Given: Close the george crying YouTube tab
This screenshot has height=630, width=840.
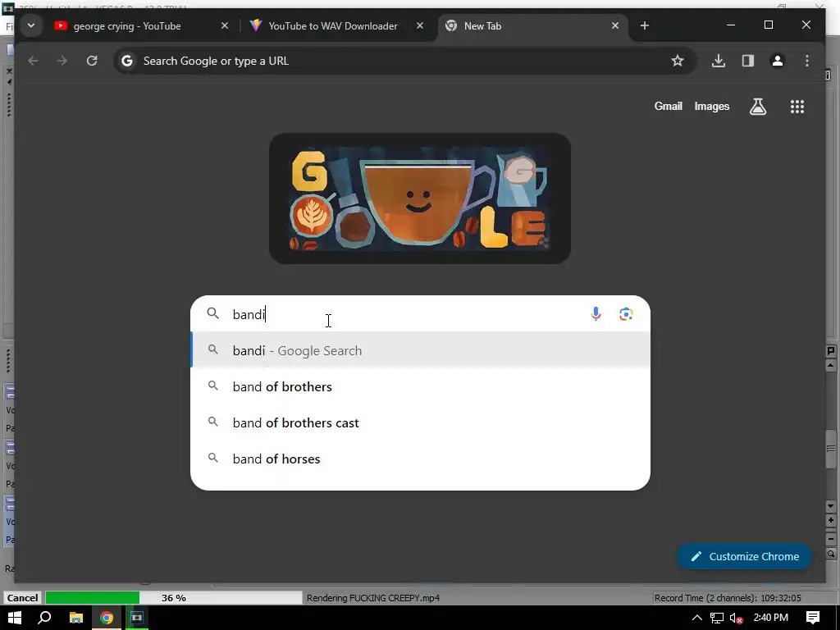Looking at the screenshot, I should 225,25.
